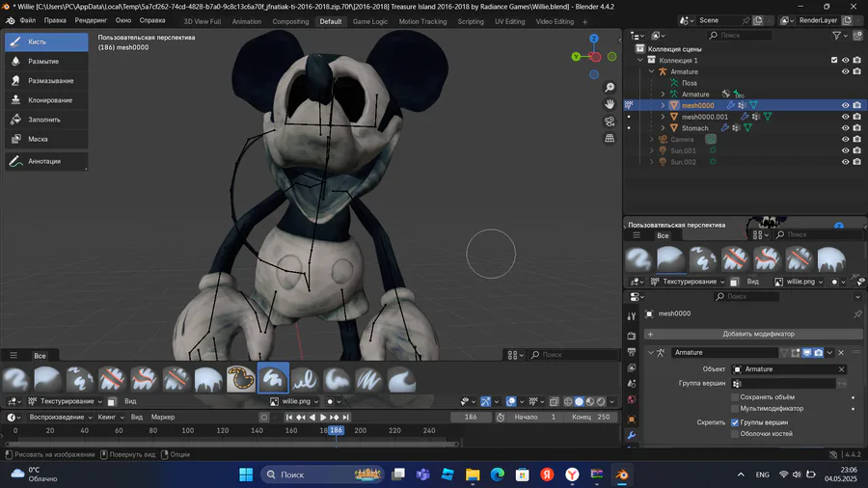This screenshot has height=488, width=868.
Task: Click the current frame 186 marker
Action: click(336, 430)
